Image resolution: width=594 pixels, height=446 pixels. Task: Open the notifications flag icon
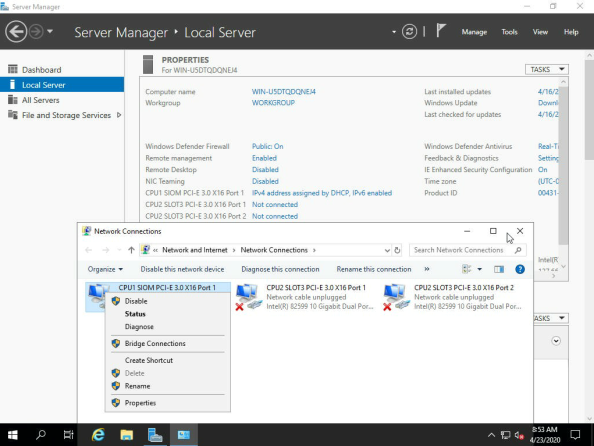[x=441, y=31]
